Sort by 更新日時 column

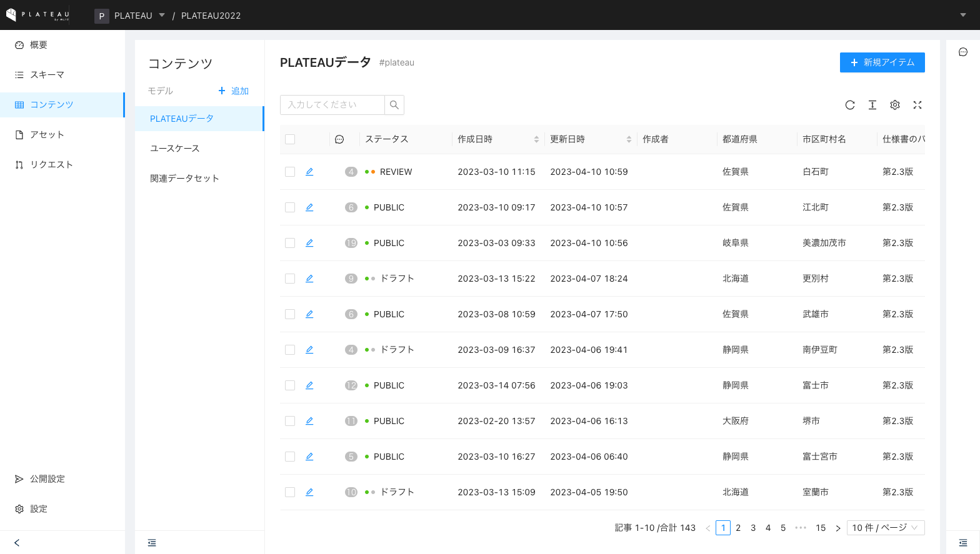pyautogui.click(x=629, y=139)
